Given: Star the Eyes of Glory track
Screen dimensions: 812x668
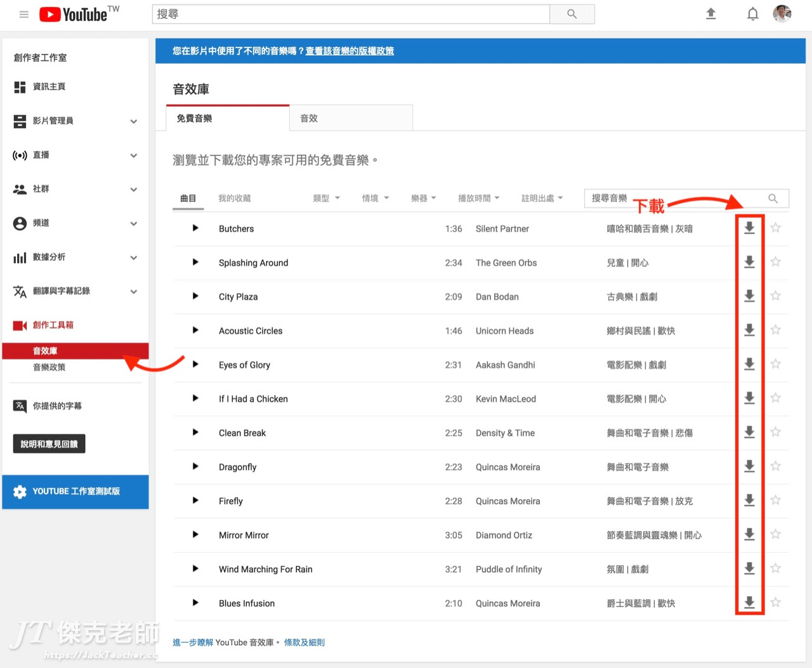Looking at the screenshot, I should pyautogui.click(x=775, y=364).
